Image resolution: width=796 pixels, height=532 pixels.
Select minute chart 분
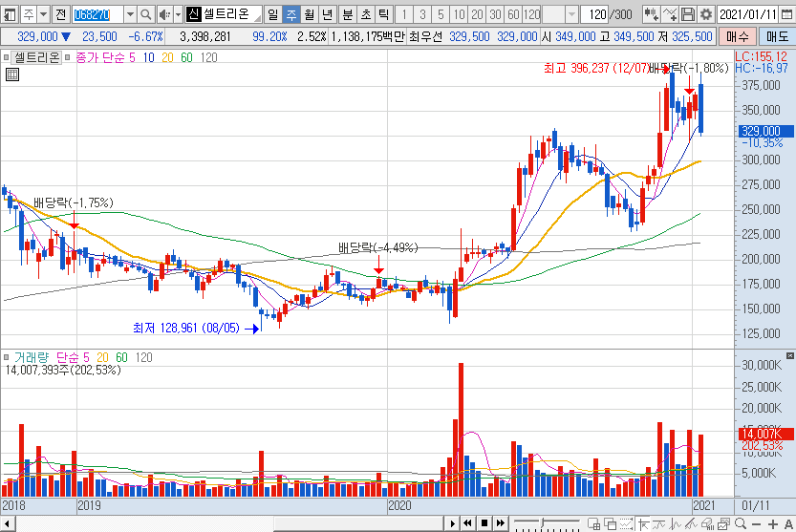point(347,14)
